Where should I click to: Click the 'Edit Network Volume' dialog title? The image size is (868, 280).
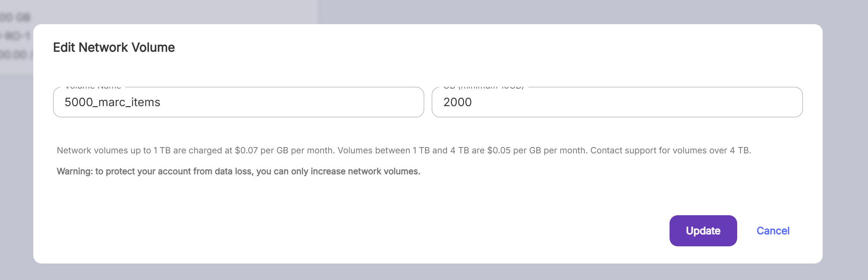114,48
